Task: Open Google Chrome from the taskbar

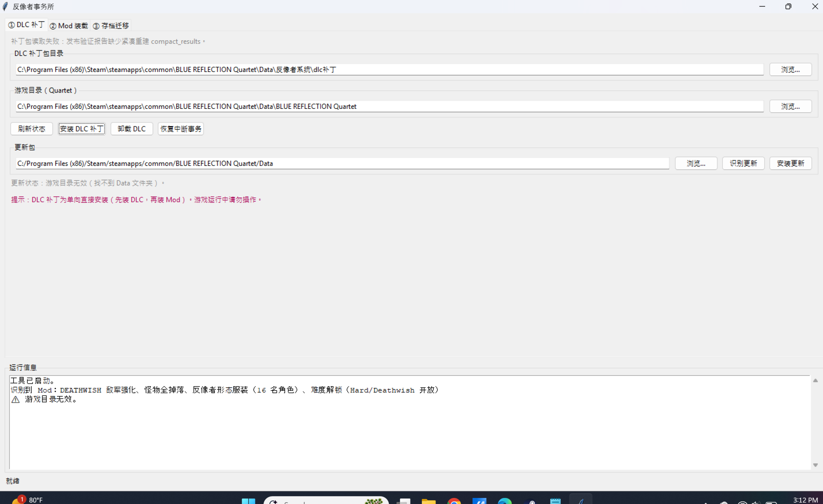Action: coord(454,501)
